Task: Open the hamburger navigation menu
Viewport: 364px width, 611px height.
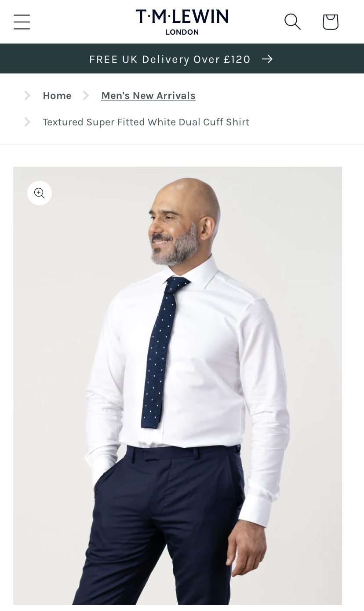Action: pyautogui.click(x=22, y=22)
